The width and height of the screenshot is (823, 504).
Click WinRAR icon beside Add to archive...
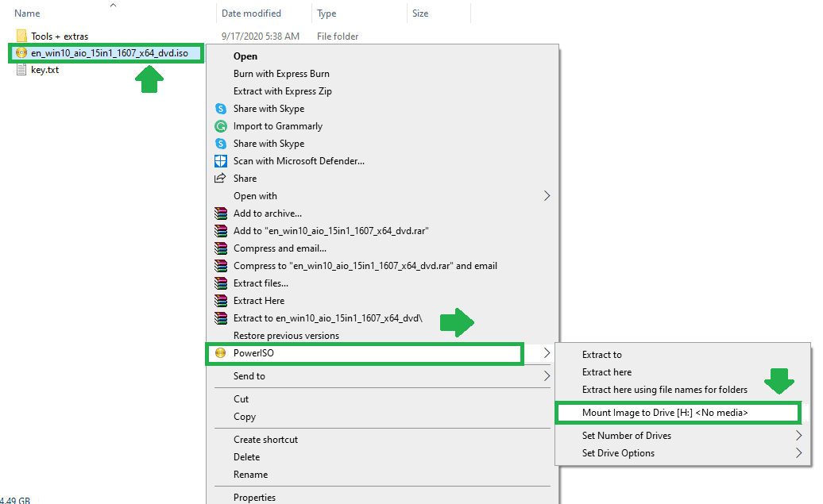coord(221,214)
